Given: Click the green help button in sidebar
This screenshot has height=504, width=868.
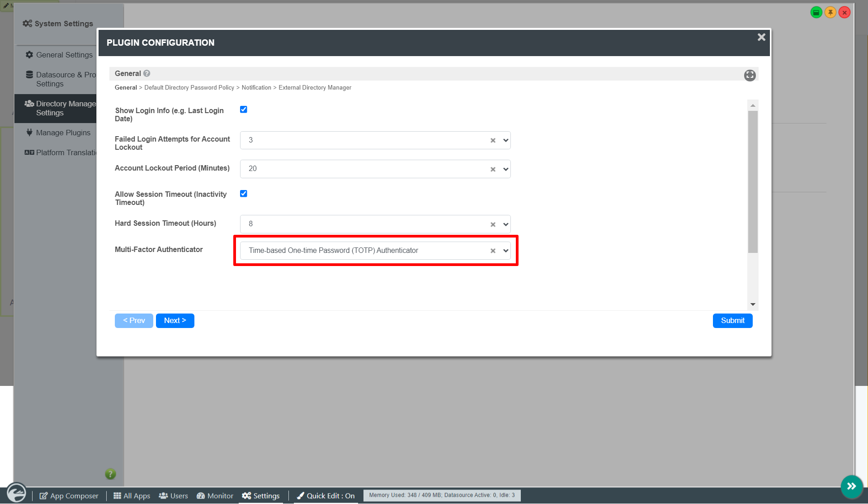Looking at the screenshot, I should tap(110, 474).
